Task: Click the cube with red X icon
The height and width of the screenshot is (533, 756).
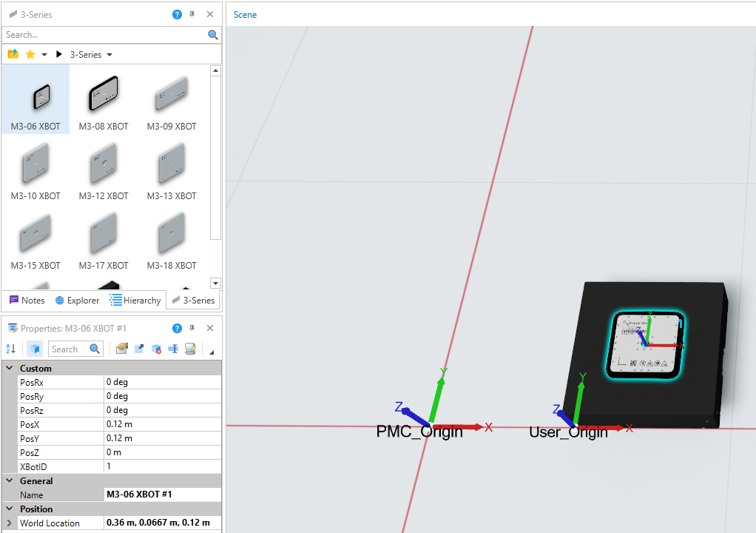Action: (x=156, y=349)
